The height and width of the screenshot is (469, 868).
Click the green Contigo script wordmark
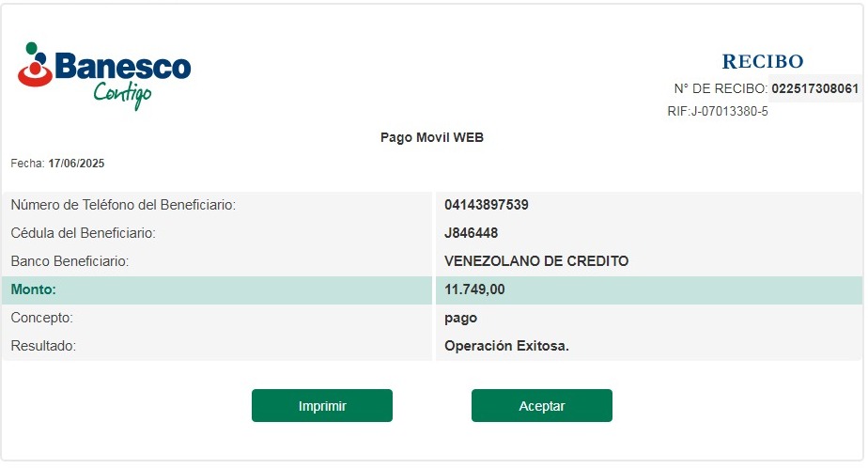(122, 93)
